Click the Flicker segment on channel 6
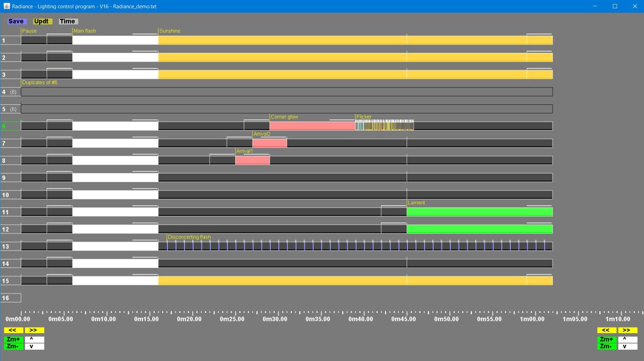The width and height of the screenshot is (644, 361). [385, 125]
